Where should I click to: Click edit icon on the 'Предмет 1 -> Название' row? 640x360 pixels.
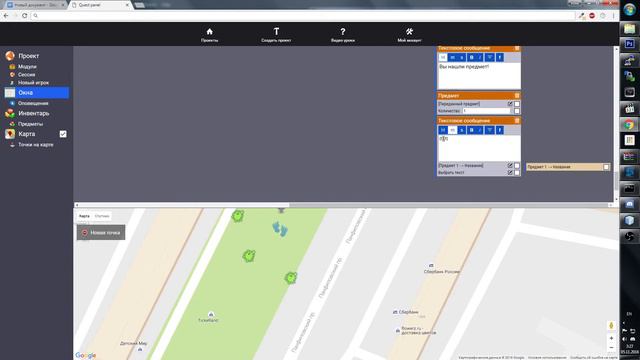[510, 166]
